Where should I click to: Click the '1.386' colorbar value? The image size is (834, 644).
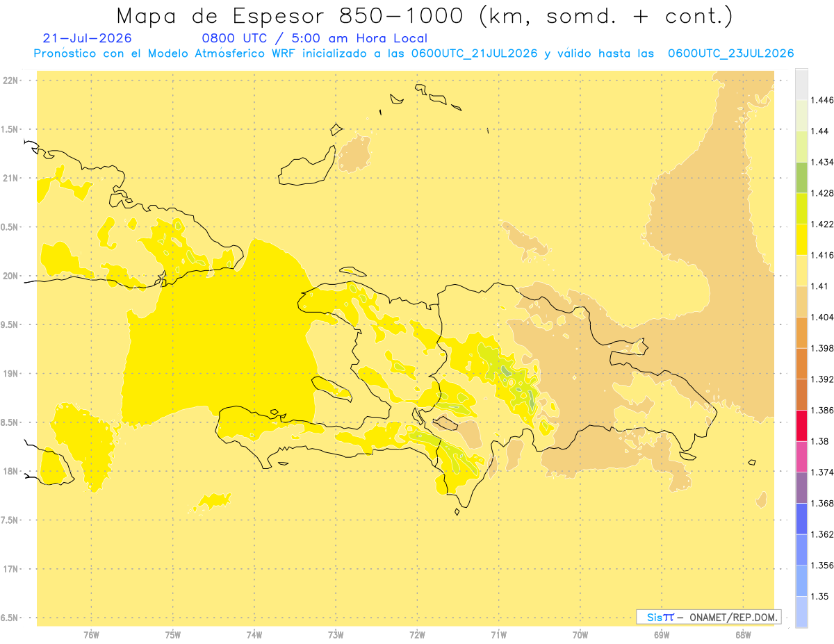(821, 411)
